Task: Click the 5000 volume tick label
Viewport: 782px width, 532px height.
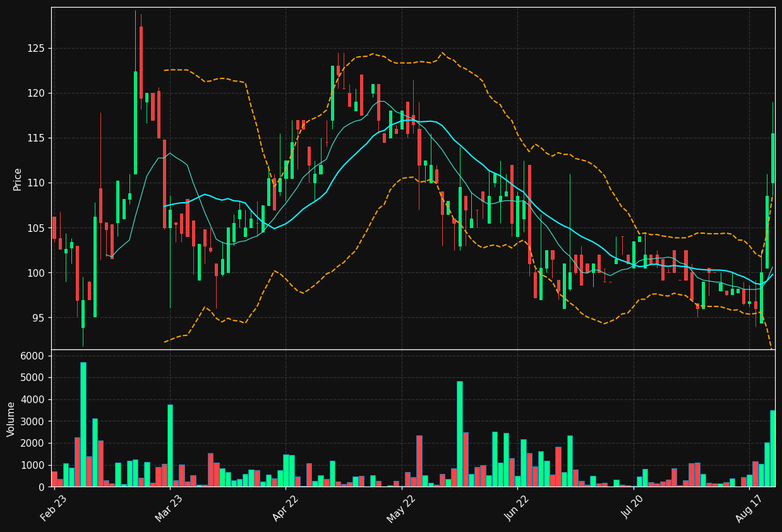Action: click(x=33, y=378)
